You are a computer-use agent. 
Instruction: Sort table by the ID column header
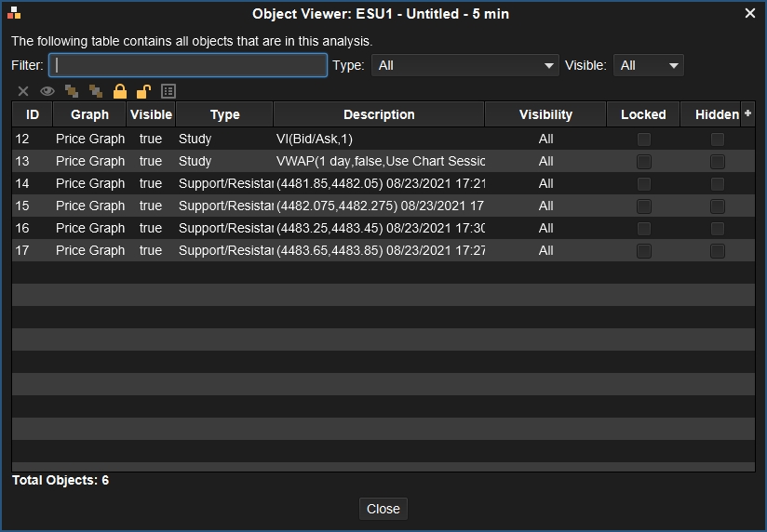[x=33, y=114]
